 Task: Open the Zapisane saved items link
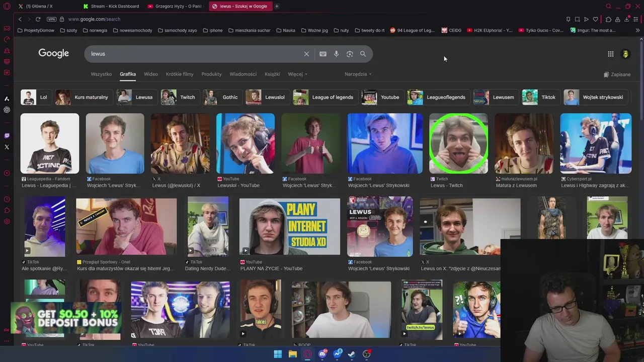(x=617, y=74)
